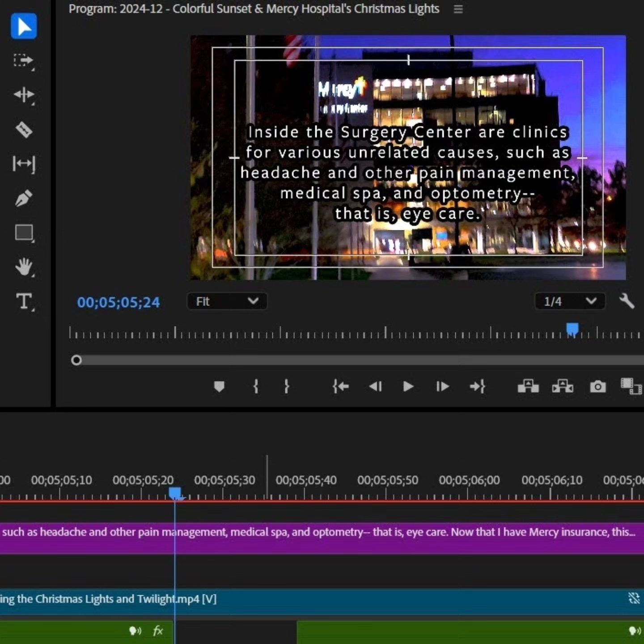The image size is (644, 644).
Task: Add a marker in Program Monitor
Action: (x=219, y=386)
